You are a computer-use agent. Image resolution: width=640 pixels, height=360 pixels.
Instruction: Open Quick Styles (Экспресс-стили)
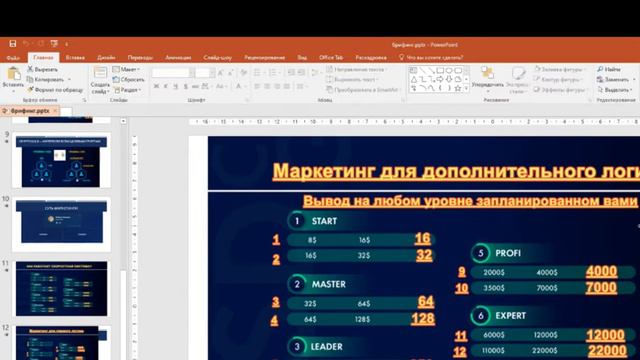pyautogui.click(x=517, y=80)
